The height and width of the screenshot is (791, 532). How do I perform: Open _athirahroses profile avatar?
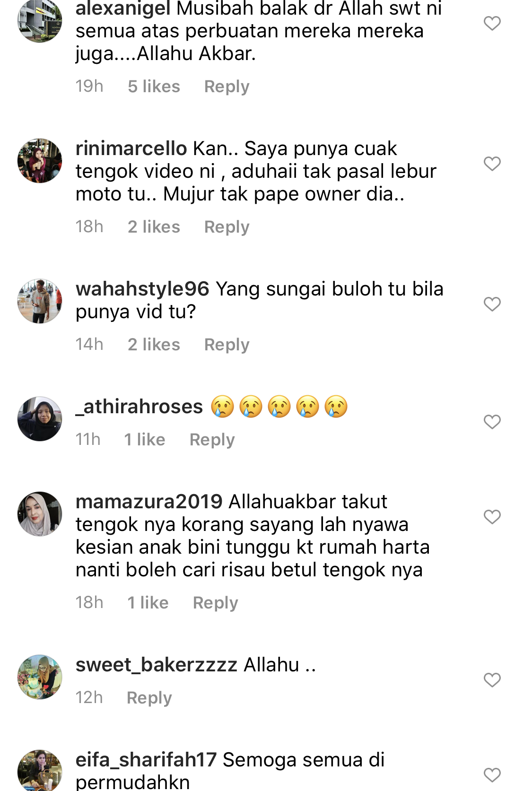(x=40, y=419)
